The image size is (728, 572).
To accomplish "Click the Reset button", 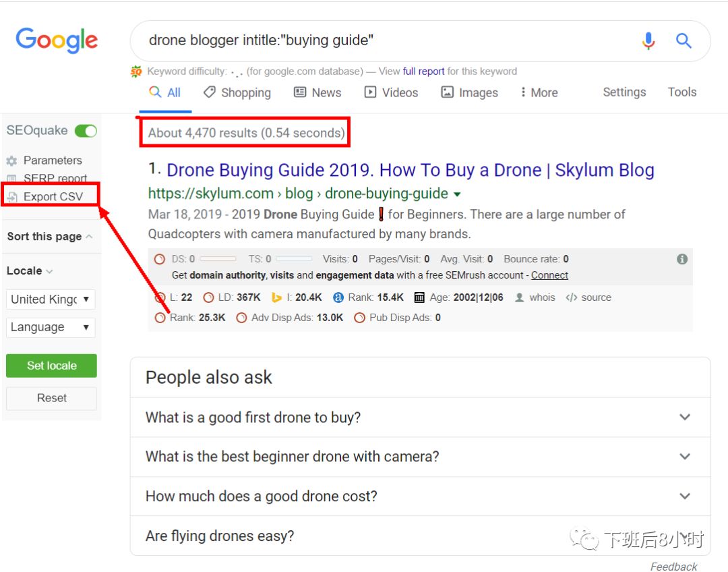I will (51, 398).
